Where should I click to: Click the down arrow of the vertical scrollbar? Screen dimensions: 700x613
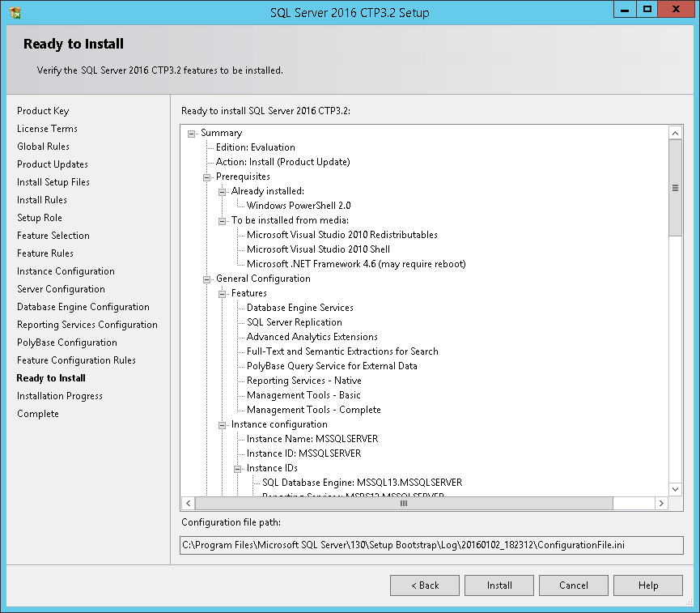coord(676,489)
